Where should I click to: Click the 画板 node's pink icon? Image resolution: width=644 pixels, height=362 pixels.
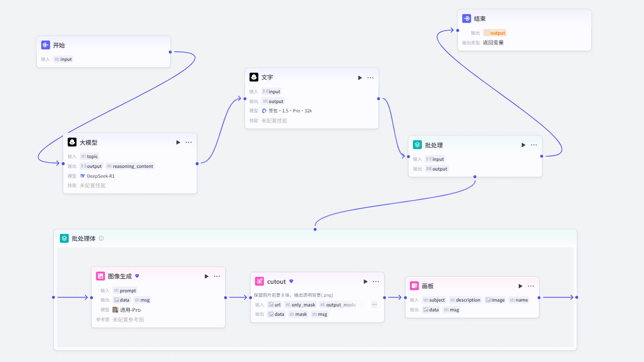414,286
